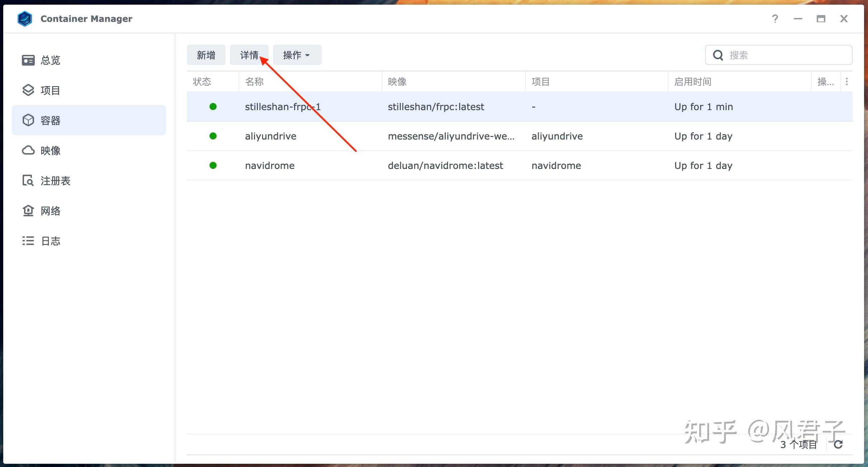Screen dimensions: 868x467
Task: Click the Container Manager app logo
Action: click(25, 19)
